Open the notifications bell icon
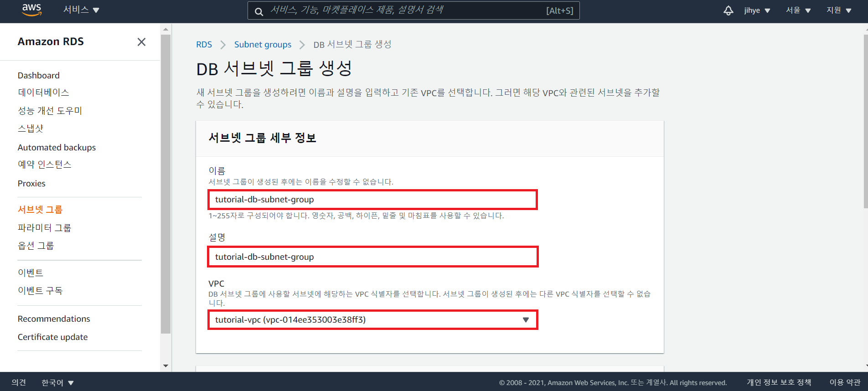The image size is (868, 391). [728, 10]
